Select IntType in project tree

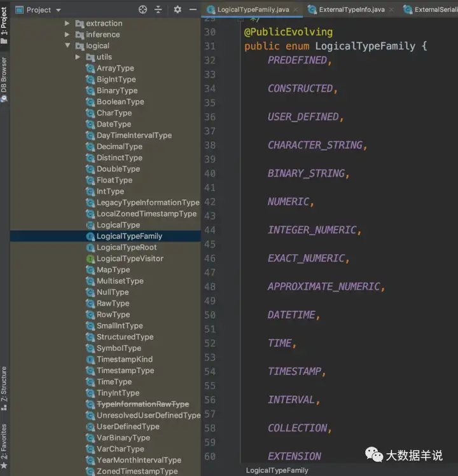110,191
